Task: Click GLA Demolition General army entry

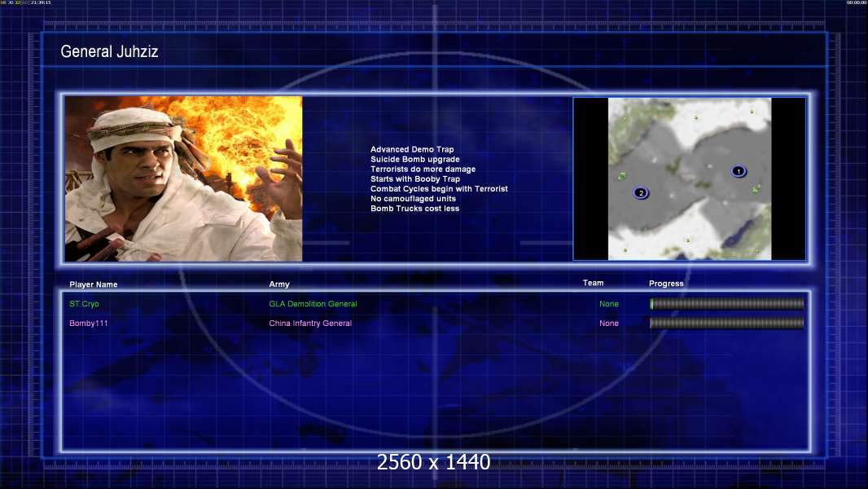Action: click(313, 304)
